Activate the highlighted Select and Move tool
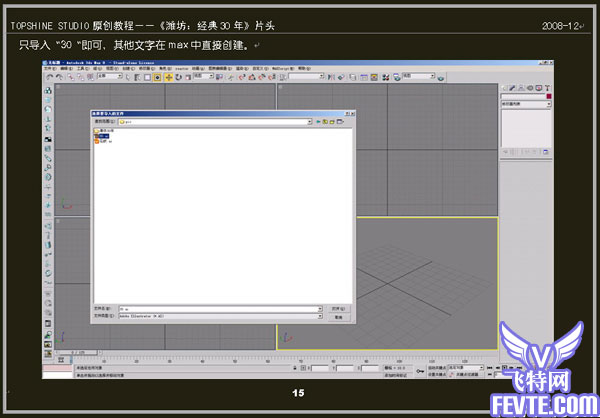 point(169,77)
